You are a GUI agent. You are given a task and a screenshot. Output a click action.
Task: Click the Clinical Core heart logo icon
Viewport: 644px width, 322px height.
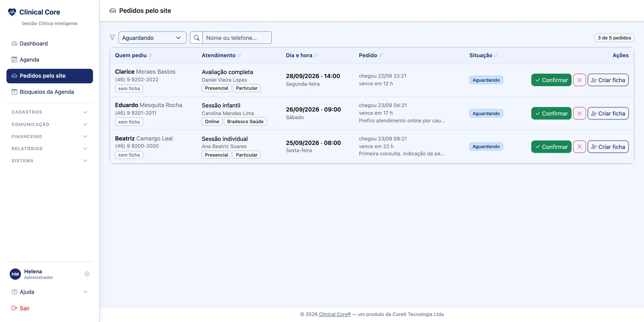pyautogui.click(x=12, y=12)
